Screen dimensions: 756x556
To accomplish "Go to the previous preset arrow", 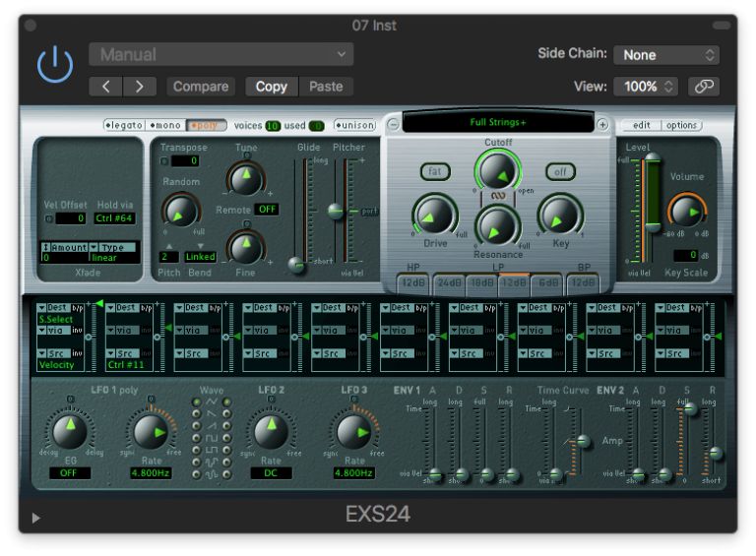I will pos(105,87).
